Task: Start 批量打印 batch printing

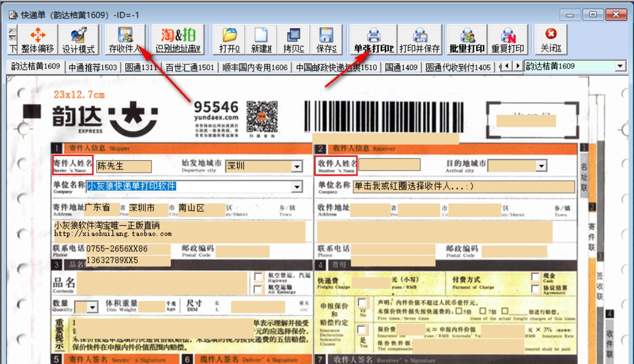Action: pyautogui.click(x=467, y=40)
